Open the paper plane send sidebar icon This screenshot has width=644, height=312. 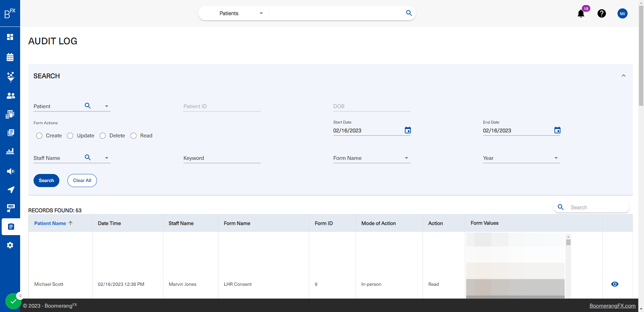click(11, 190)
